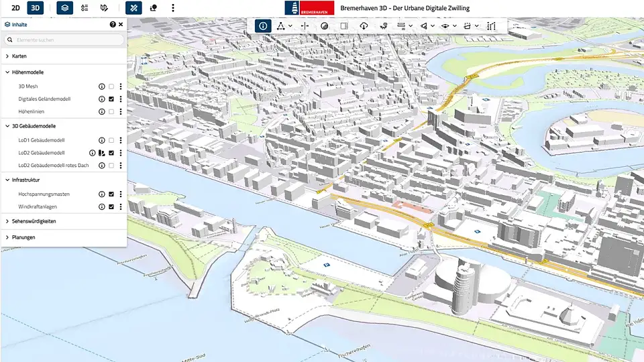Show info for LoD1 Gebäudemodell
The width and height of the screenshot is (644, 362).
[x=101, y=140]
